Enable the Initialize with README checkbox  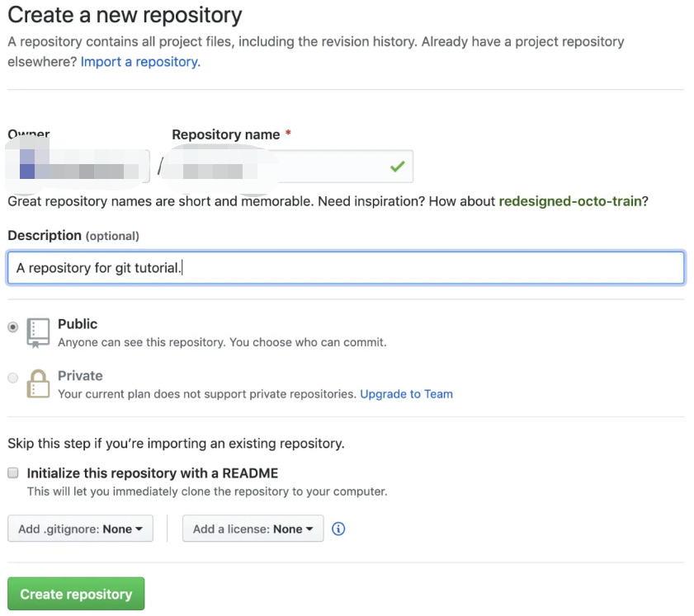[x=13, y=473]
